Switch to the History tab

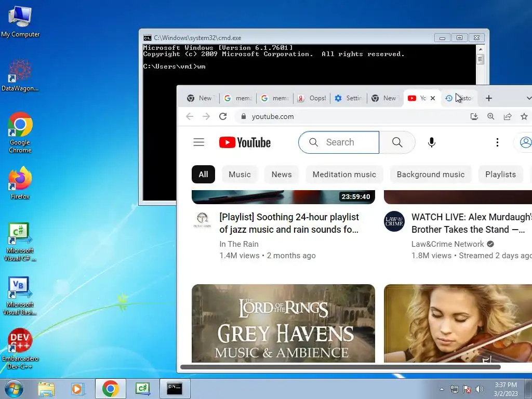pos(459,98)
